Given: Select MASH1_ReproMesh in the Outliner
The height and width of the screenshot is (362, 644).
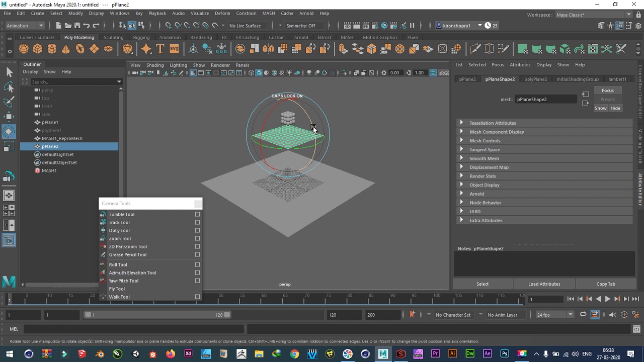Looking at the screenshot, I should (x=62, y=138).
